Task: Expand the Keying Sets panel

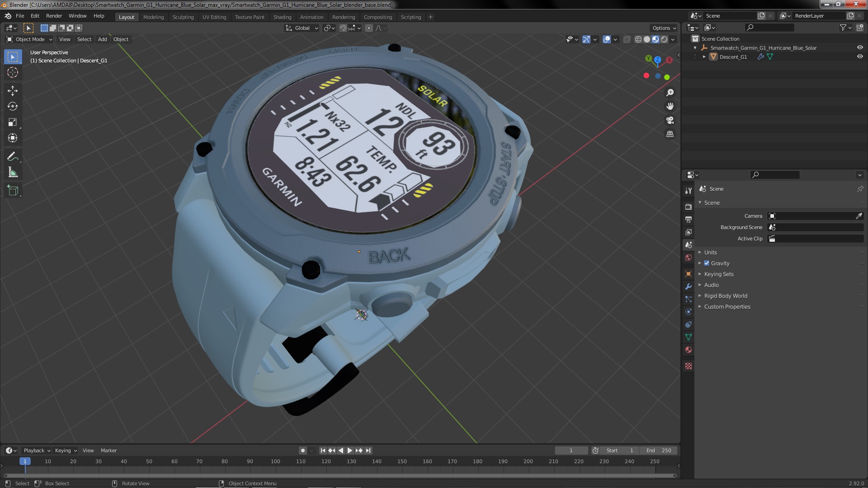Action: [718, 274]
